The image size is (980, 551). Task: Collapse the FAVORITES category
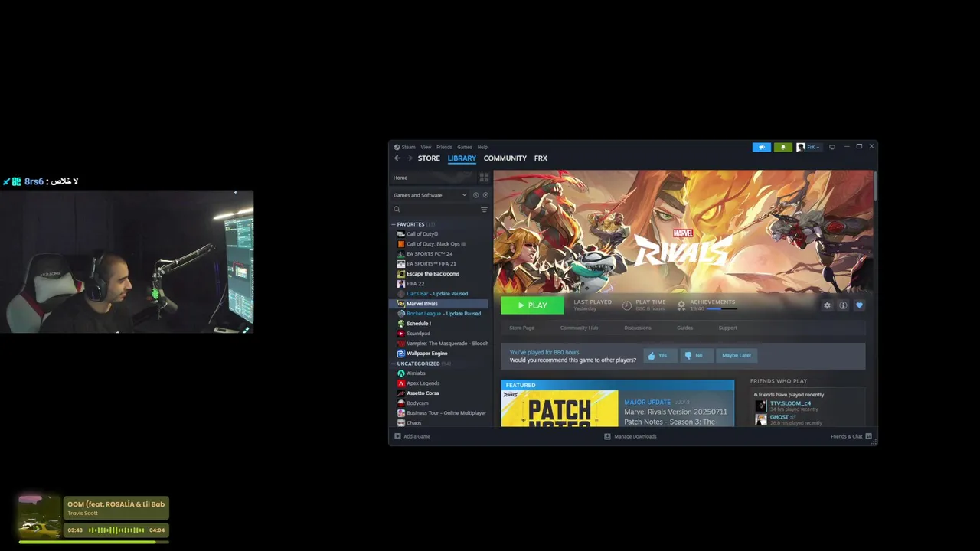(x=394, y=224)
